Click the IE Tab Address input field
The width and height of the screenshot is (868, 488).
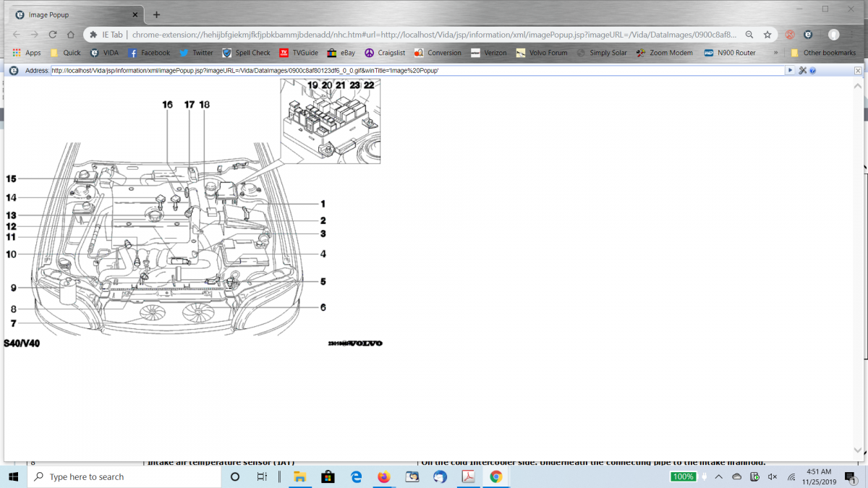point(417,71)
